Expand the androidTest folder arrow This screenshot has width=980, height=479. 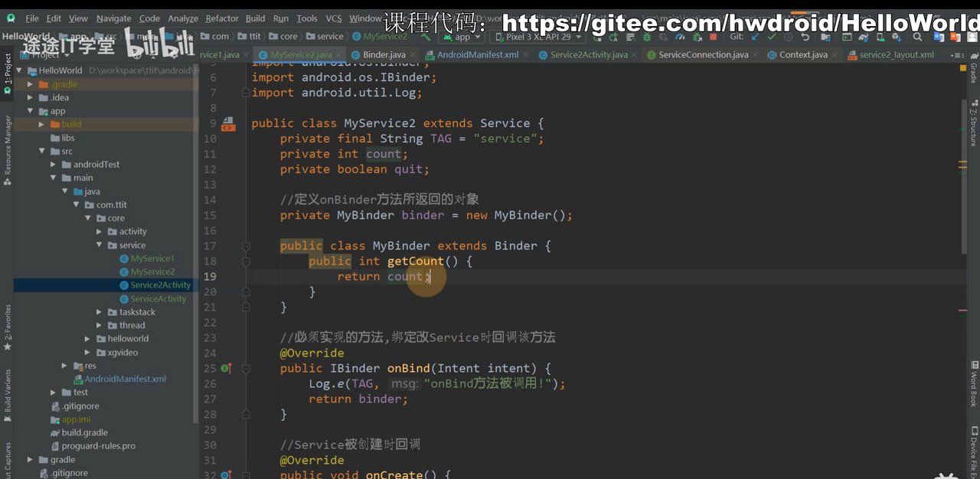click(53, 165)
